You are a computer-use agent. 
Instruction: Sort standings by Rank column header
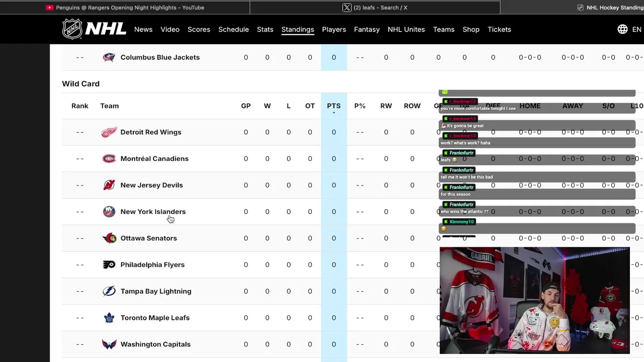coord(79,106)
